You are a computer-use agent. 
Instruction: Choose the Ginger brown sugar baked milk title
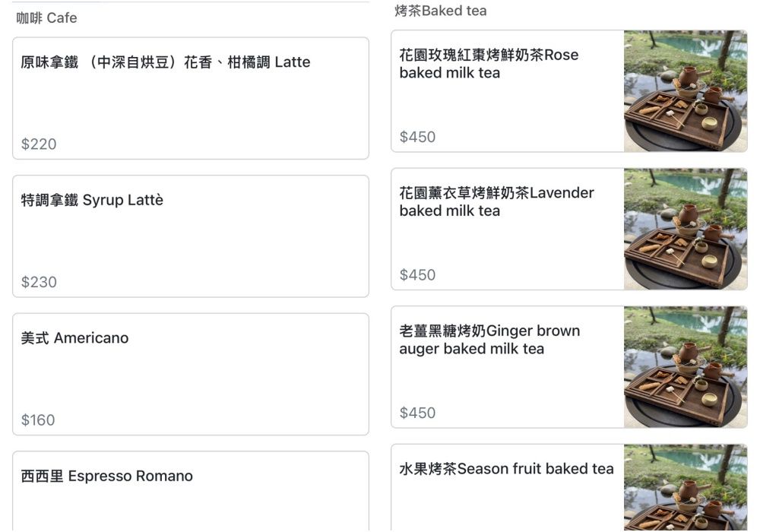(x=489, y=340)
